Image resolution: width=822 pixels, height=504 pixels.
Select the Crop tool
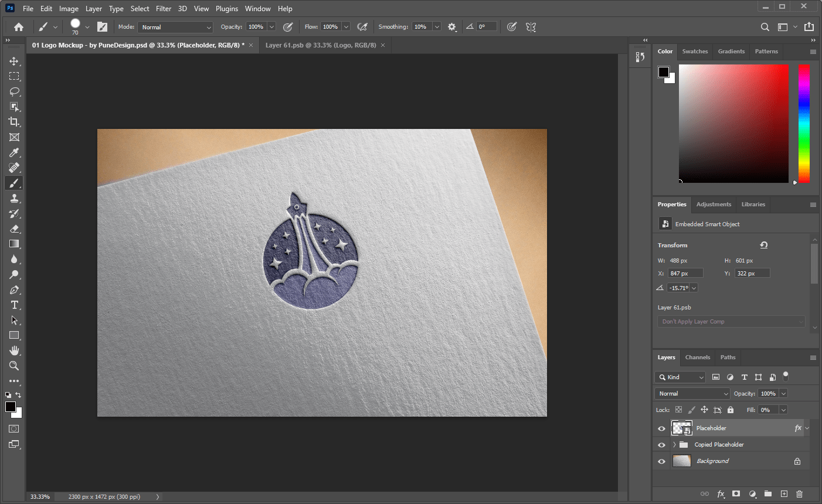click(14, 122)
